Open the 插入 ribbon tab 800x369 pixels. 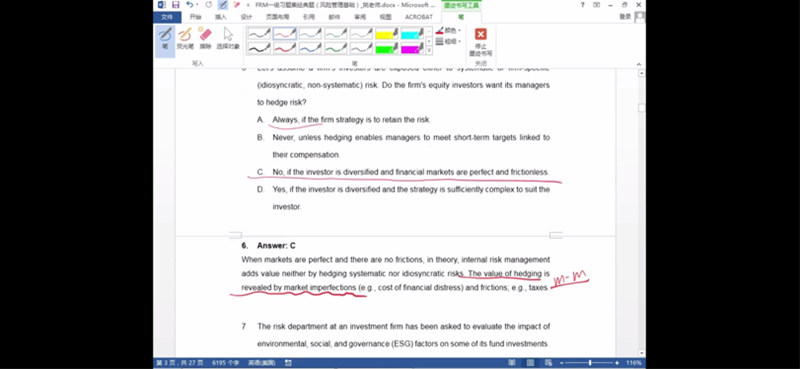pyautogui.click(x=220, y=17)
